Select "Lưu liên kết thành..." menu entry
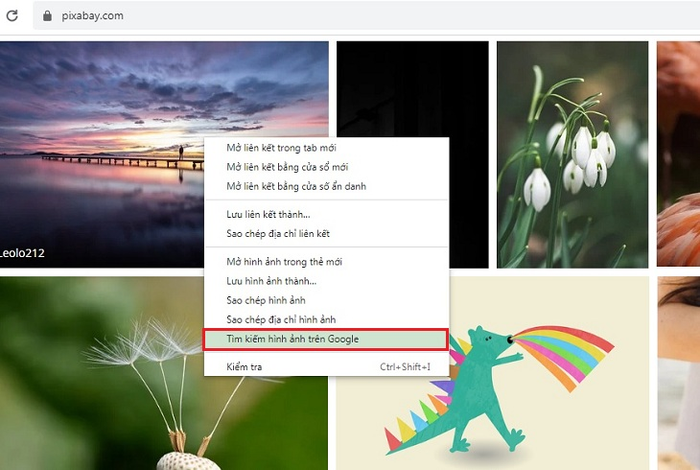Screen dimensions: 700x470 point(326,214)
